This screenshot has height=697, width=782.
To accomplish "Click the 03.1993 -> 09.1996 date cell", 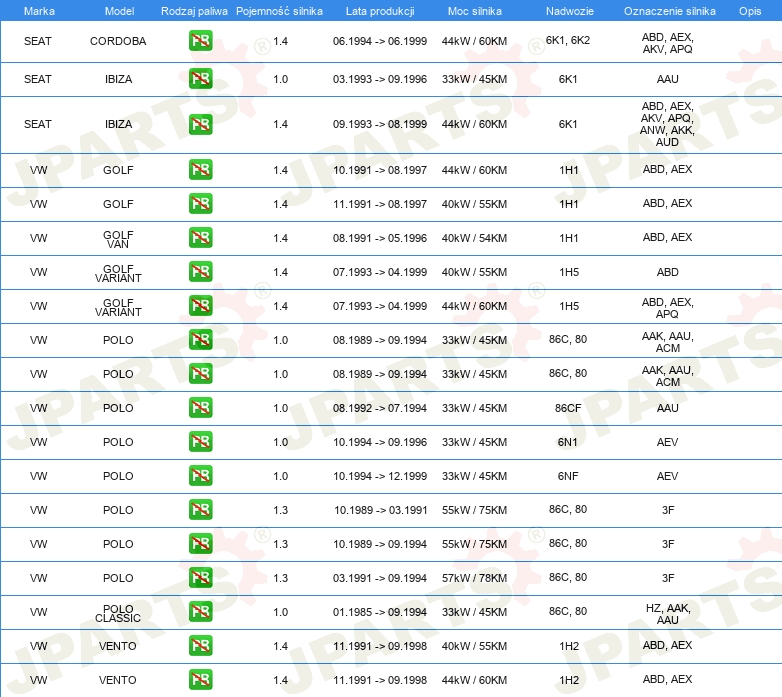I will click(x=380, y=79).
